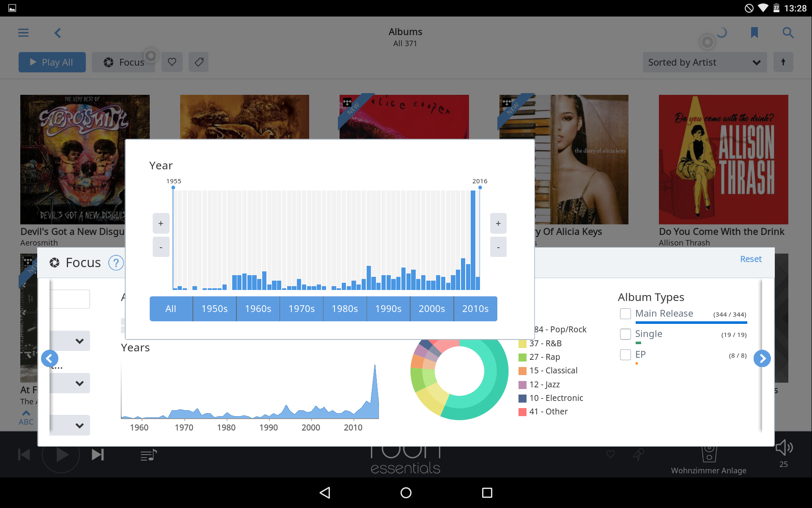Image resolution: width=812 pixels, height=508 pixels.
Task: Click the text input in Focus panel
Action: (x=70, y=299)
